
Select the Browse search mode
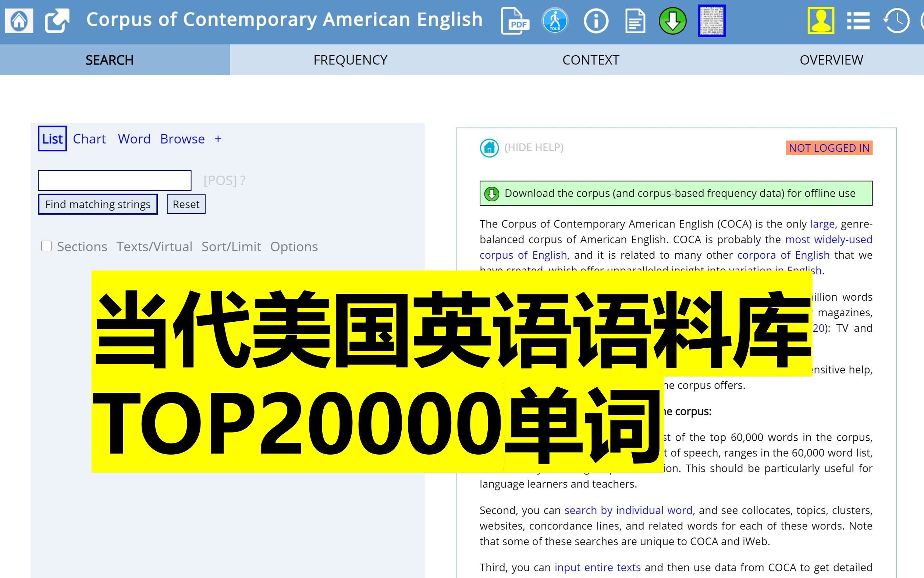(x=182, y=139)
